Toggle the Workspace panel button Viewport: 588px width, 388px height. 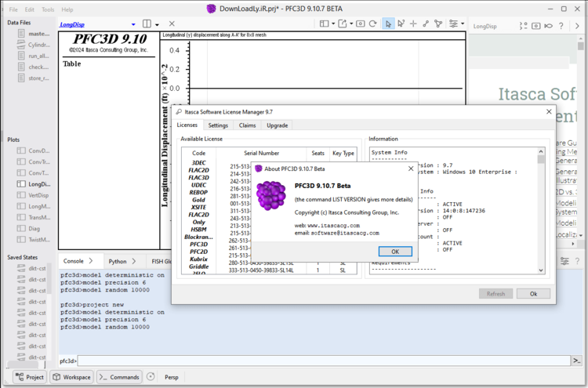tap(71, 377)
